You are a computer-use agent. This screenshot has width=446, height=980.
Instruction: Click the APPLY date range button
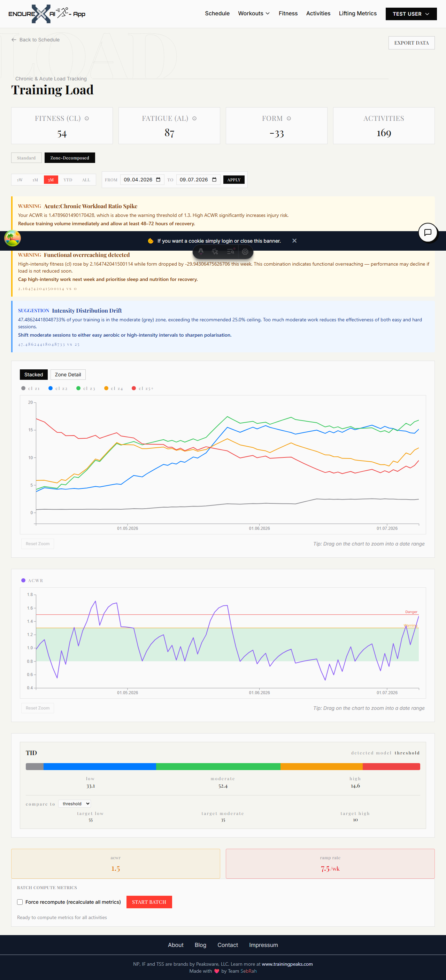coord(234,180)
